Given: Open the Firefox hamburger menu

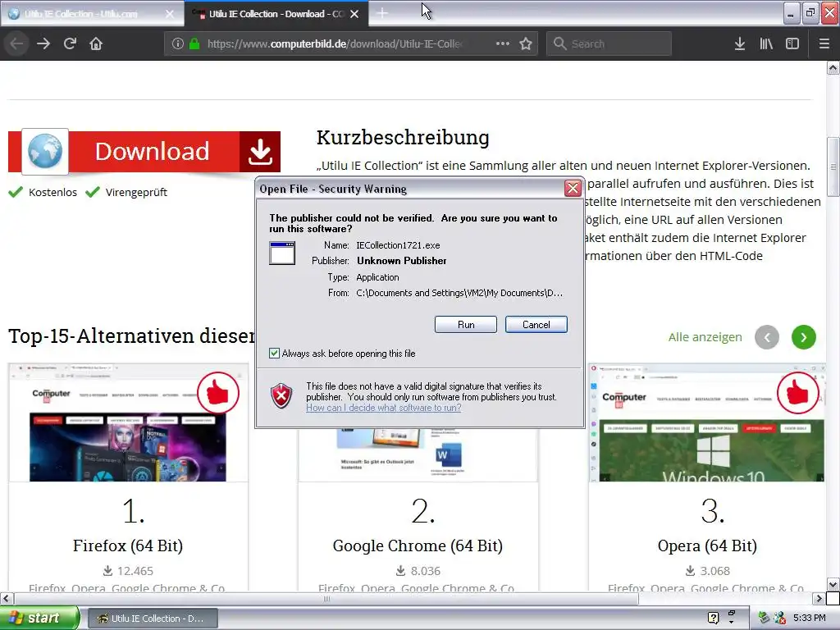Looking at the screenshot, I should 824,43.
